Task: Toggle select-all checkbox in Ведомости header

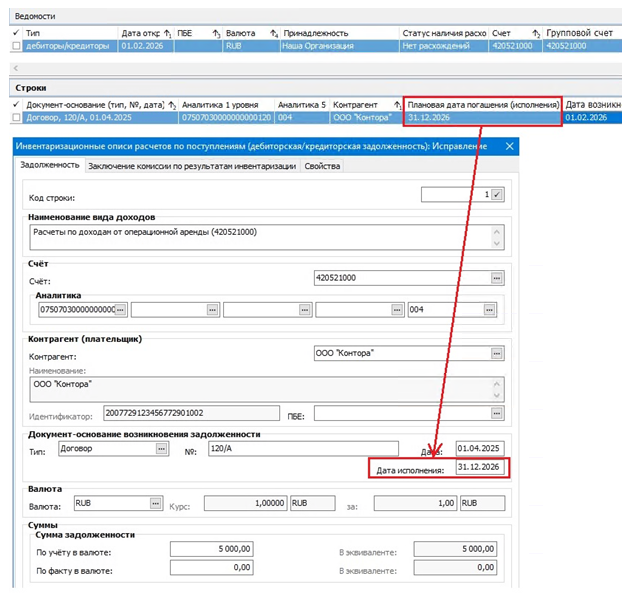Action: coord(15,34)
